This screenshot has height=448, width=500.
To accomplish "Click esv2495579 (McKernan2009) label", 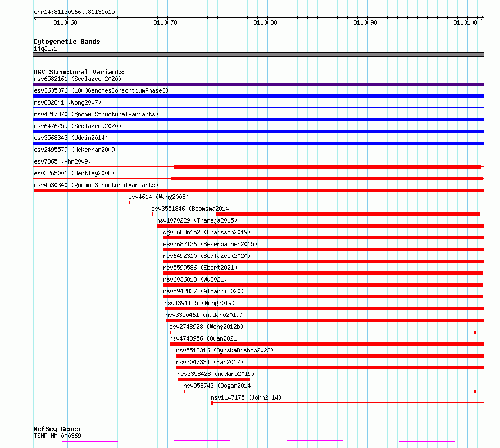I will [76, 150].
